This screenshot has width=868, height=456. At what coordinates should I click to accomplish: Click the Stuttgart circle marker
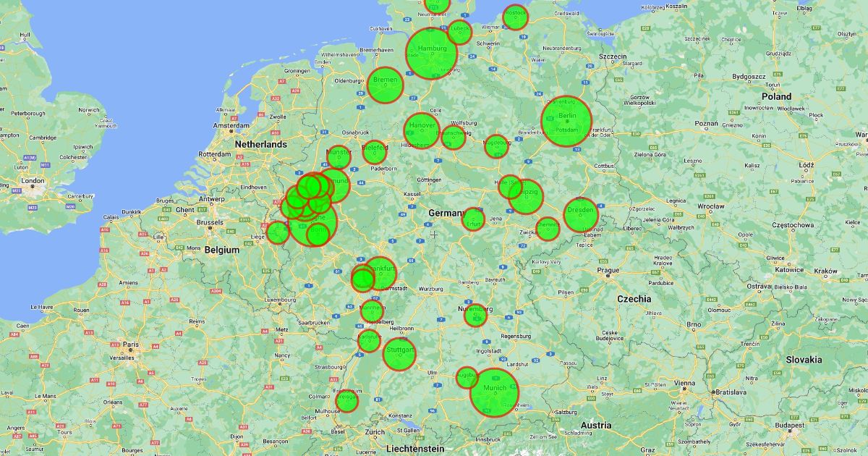(399, 354)
